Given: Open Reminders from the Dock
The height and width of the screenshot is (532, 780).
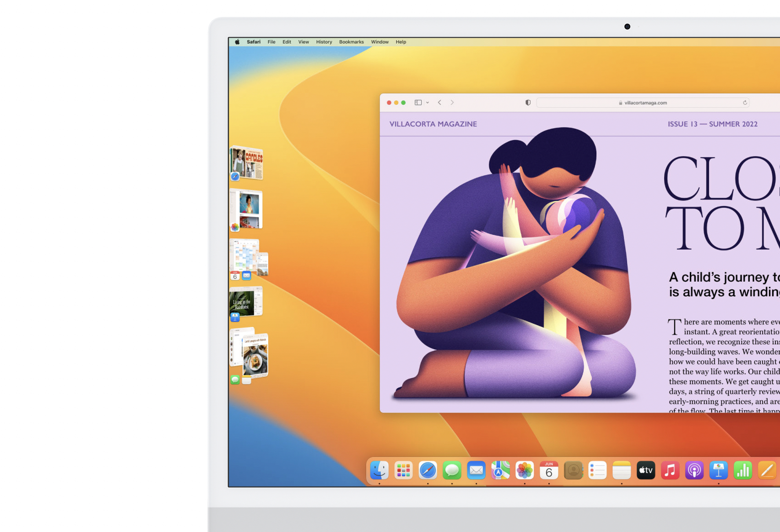Looking at the screenshot, I should [x=597, y=470].
